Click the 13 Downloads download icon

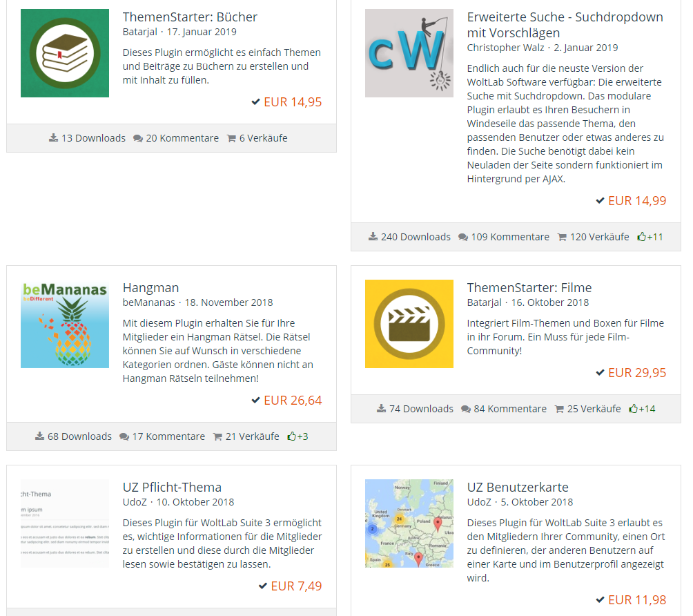click(x=54, y=138)
